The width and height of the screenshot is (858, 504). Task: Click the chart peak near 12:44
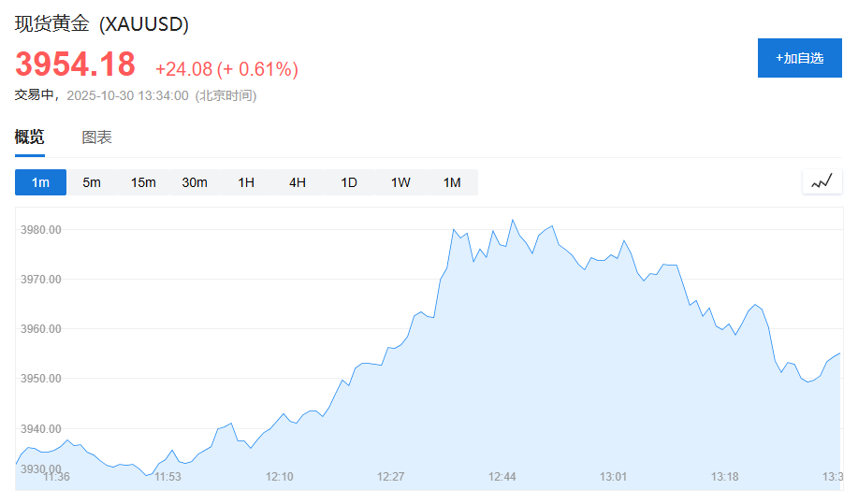tap(513, 221)
